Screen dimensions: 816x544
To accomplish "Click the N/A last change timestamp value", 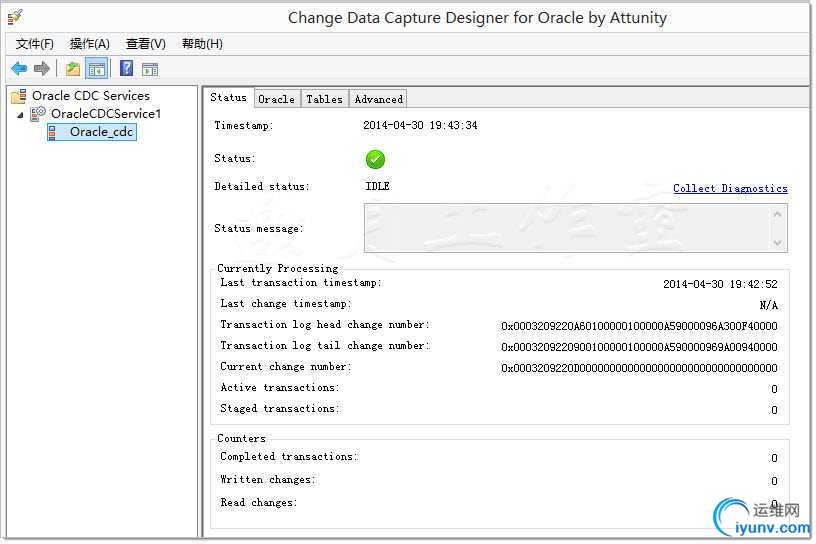I will point(769,306).
